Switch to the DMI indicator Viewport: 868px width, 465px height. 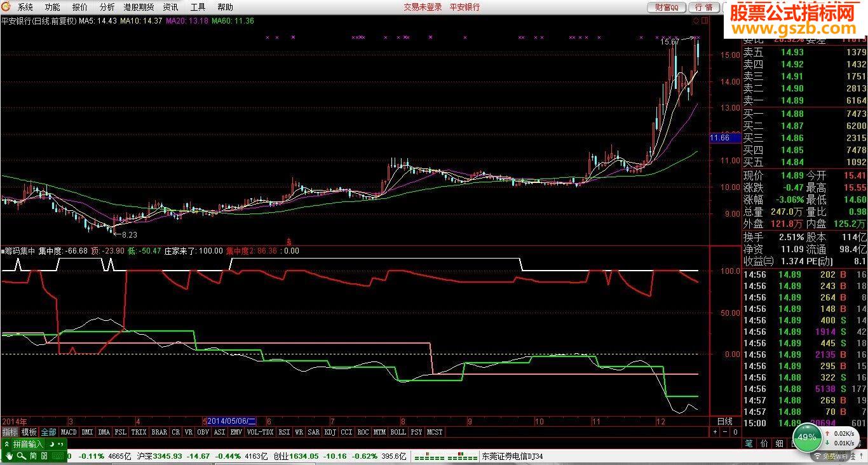pyautogui.click(x=87, y=432)
